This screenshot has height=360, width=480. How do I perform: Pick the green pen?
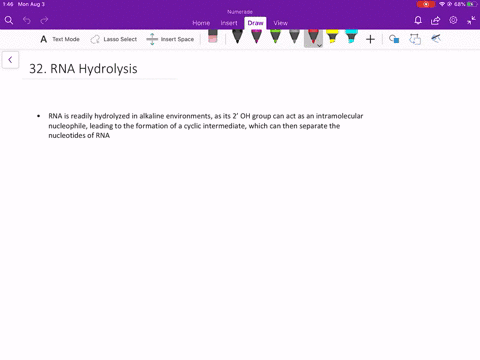tap(275, 36)
